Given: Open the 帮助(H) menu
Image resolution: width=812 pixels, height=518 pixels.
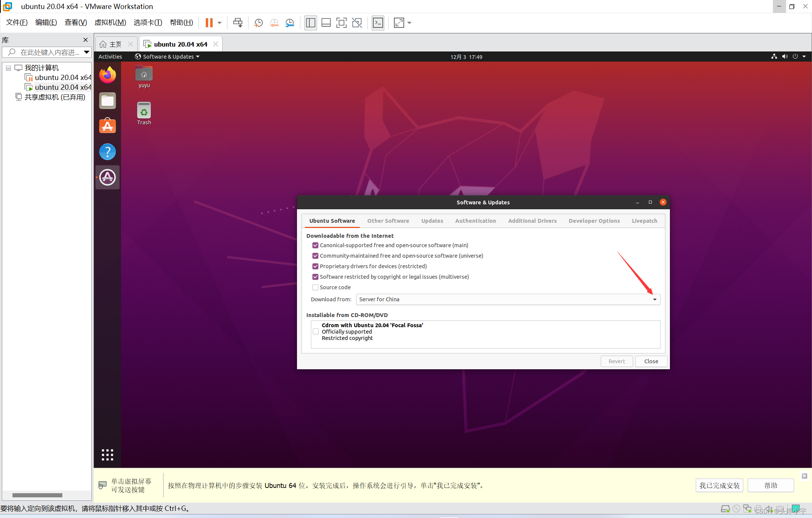Looking at the screenshot, I should [181, 23].
